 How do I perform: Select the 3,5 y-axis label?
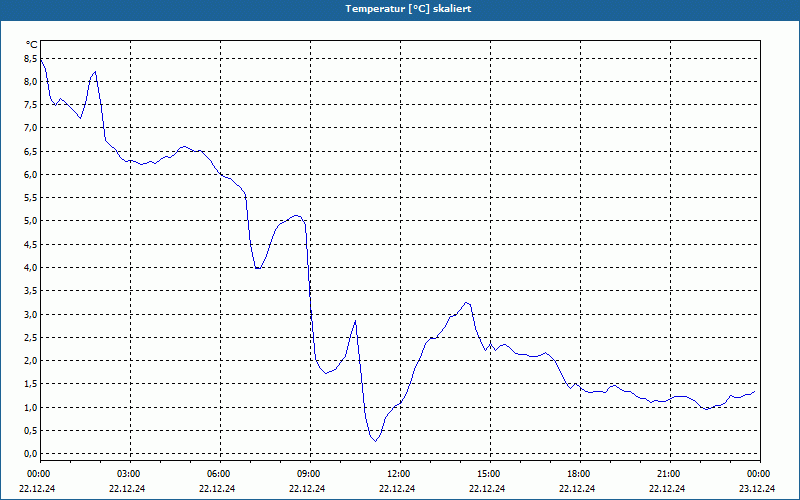click(x=31, y=291)
